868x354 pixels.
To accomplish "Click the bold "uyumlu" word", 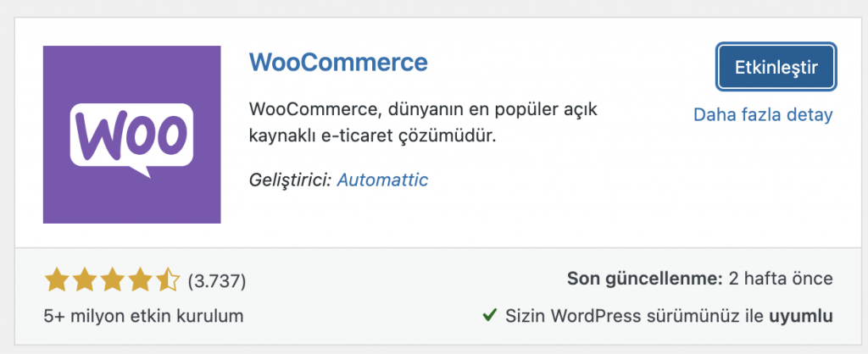I will 801,316.
